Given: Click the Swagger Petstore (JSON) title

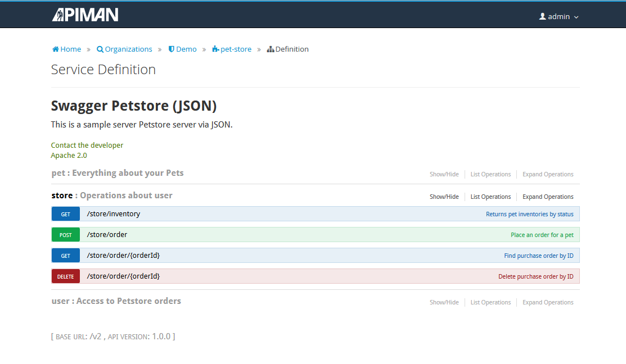Looking at the screenshot, I should [134, 106].
